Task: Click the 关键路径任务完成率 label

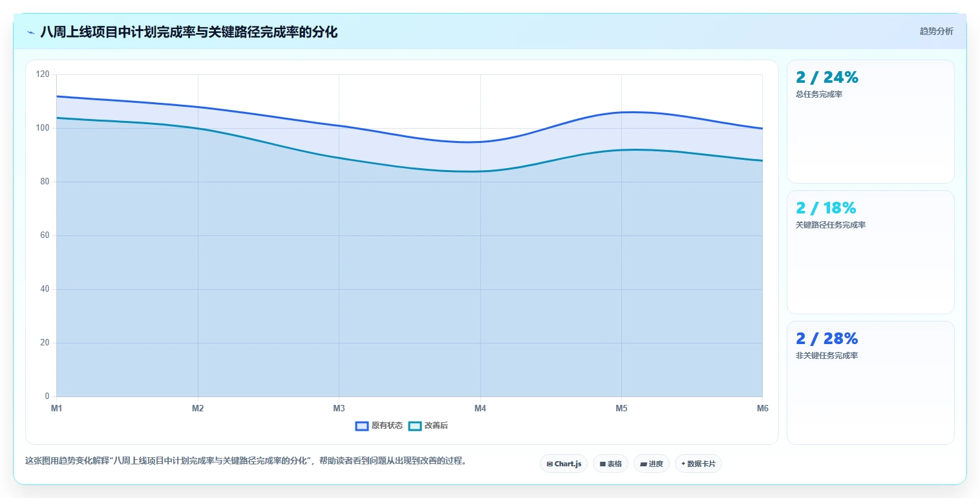Action: 831,225
